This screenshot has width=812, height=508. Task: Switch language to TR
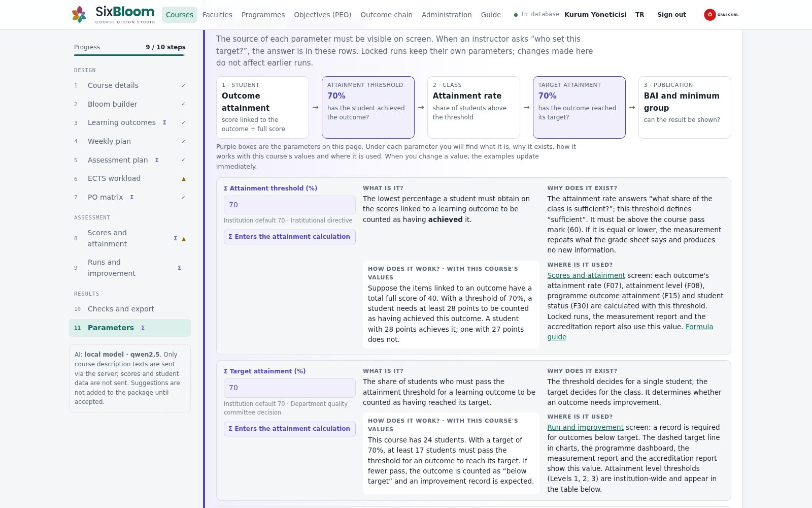(x=640, y=15)
